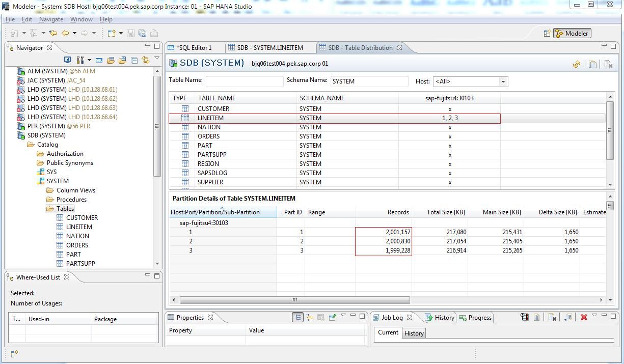Open the Help menu
This screenshot has width=624, height=364.
tap(106, 19)
